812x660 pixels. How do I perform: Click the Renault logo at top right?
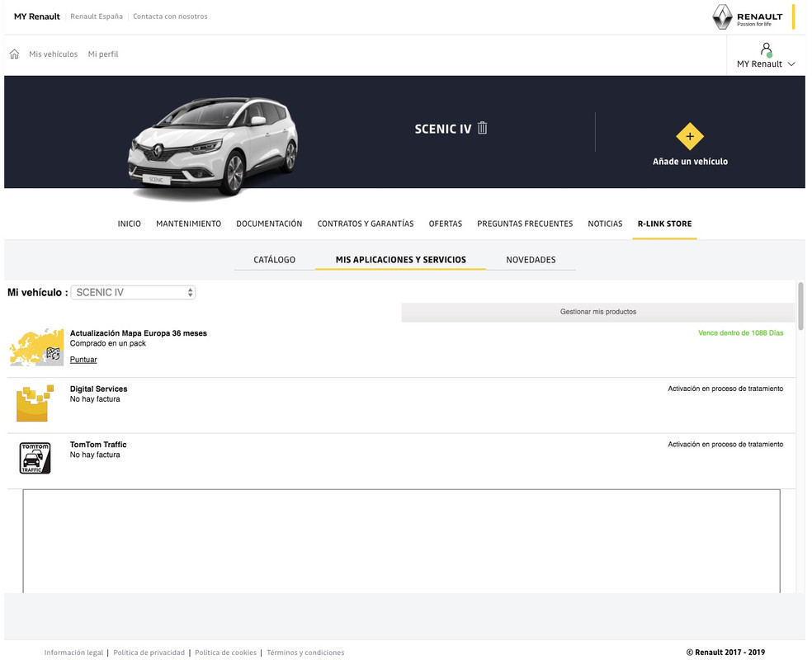point(748,17)
